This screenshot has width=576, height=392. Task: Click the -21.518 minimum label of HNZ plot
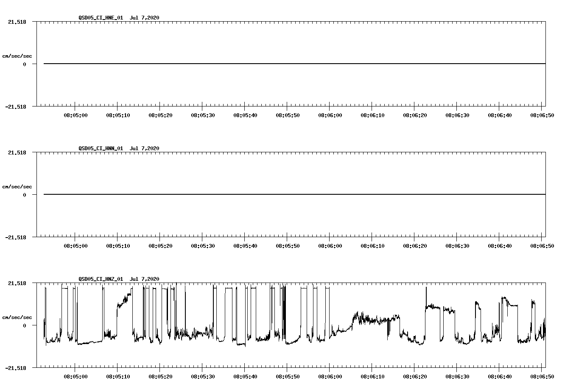[16, 368]
